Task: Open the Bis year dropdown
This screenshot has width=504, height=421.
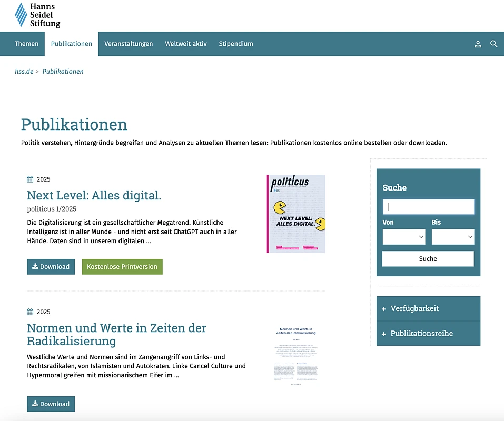Action: tap(452, 237)
